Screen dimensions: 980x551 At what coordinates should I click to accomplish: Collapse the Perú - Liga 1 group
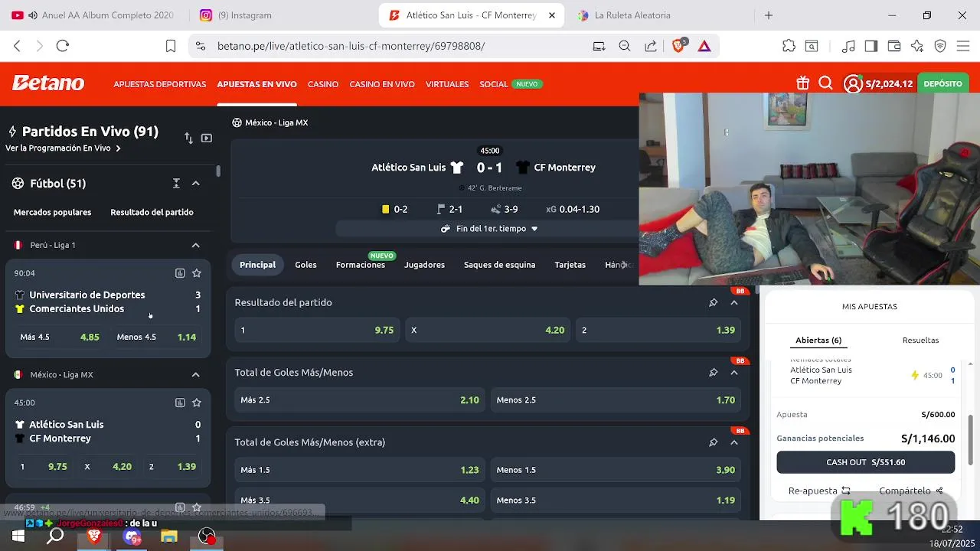(x=195, y=246)
